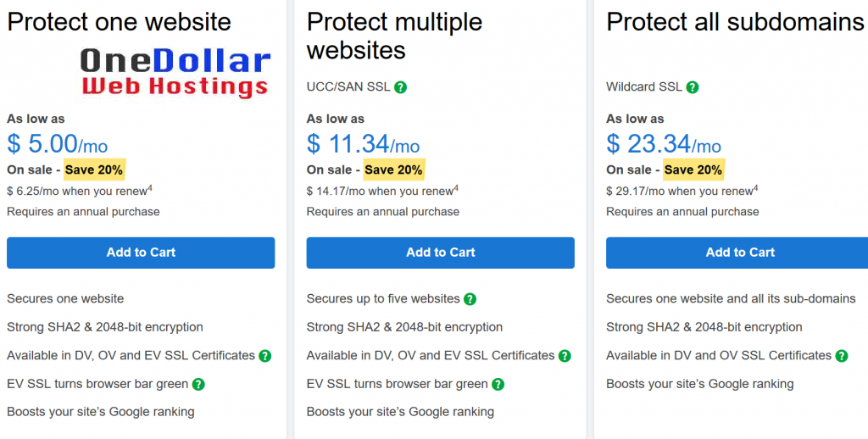The image size is (868, 439).
Task: Open help icon next to Secures up to five websites
Action: pos(470,299)
